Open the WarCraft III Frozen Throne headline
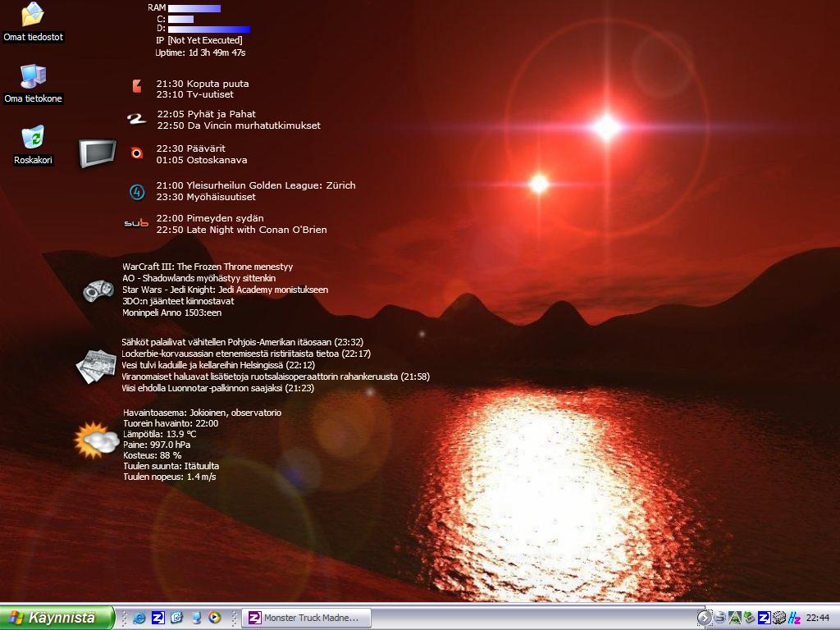The width and height of the screenshot is (840, 630). click(x=208, y=267)
